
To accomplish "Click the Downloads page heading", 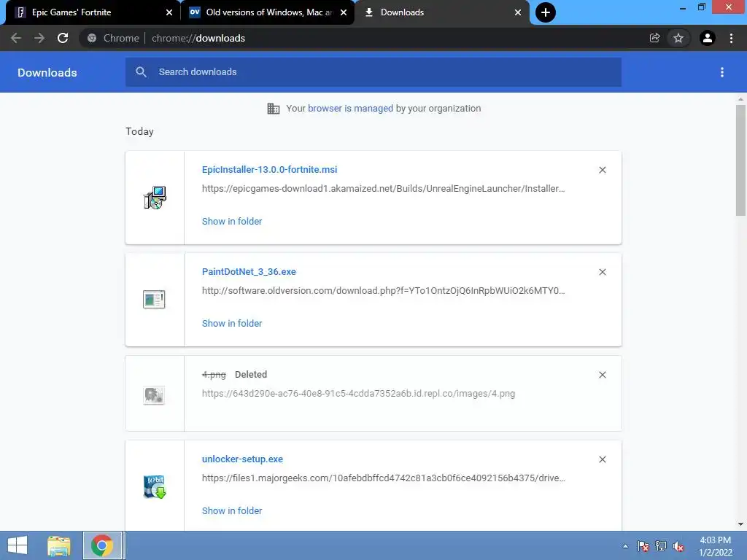I will 47,72.
